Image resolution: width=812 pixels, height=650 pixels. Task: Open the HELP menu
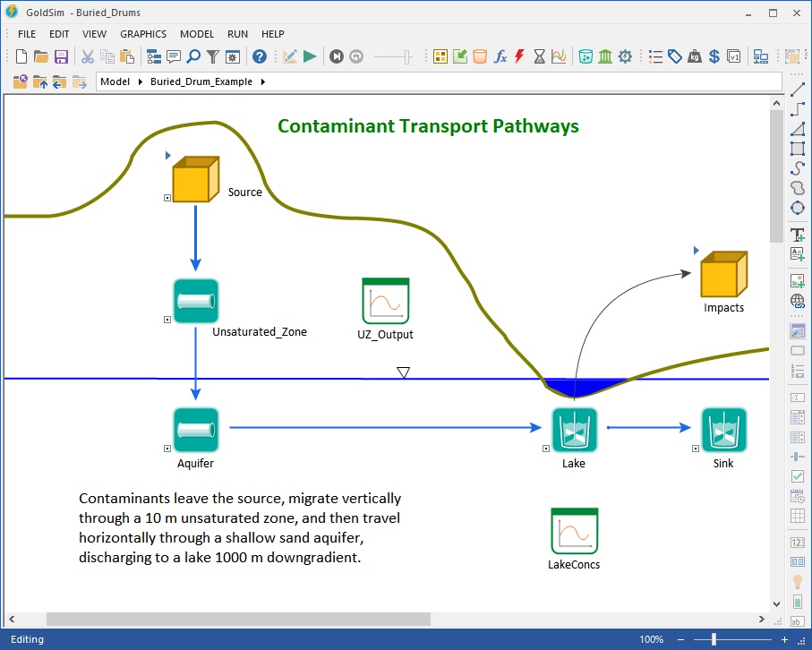pyautogui.click(x=272, y=34)
